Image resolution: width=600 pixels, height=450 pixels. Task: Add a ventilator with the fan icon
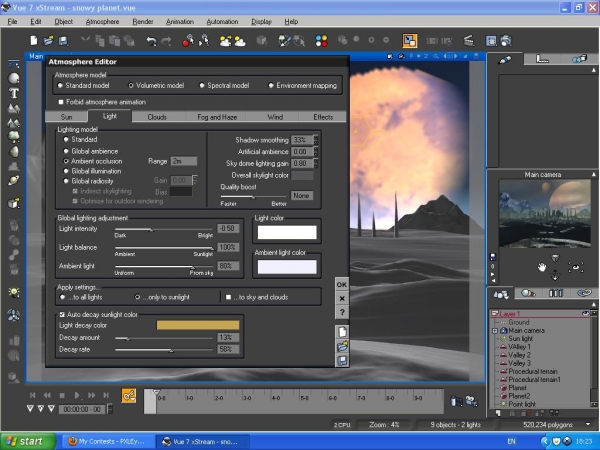tap(14, 315)
